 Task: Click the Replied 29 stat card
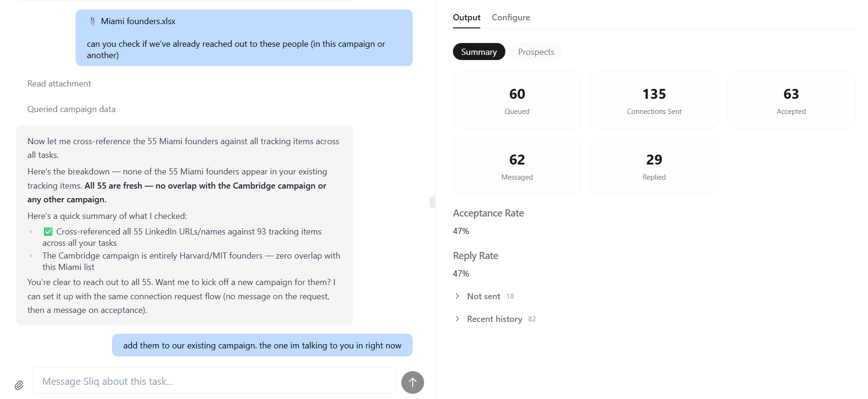[x=654, y=165]
